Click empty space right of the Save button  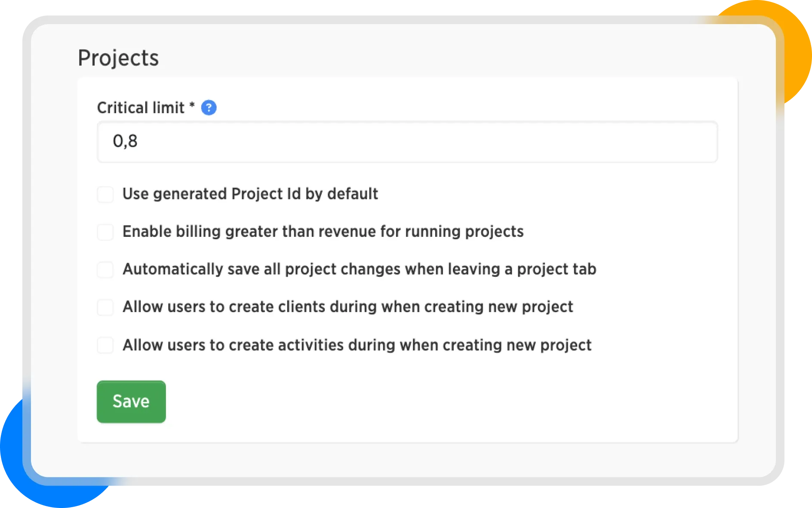(x=387, y=402)
